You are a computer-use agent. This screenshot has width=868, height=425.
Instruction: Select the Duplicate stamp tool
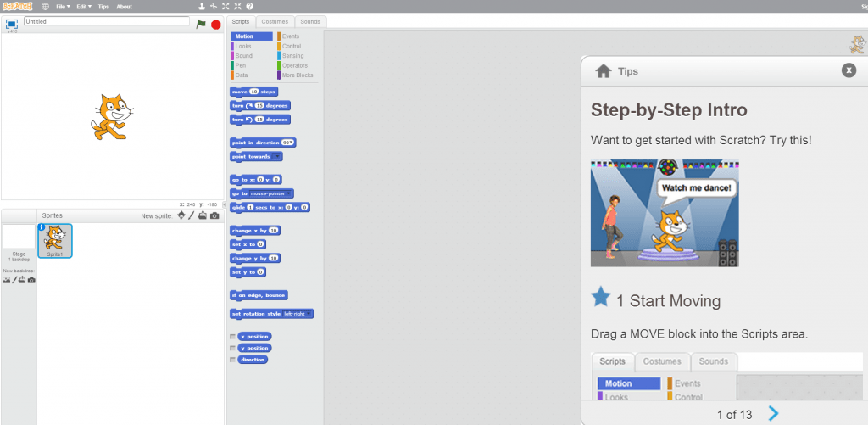click(202, 7)
